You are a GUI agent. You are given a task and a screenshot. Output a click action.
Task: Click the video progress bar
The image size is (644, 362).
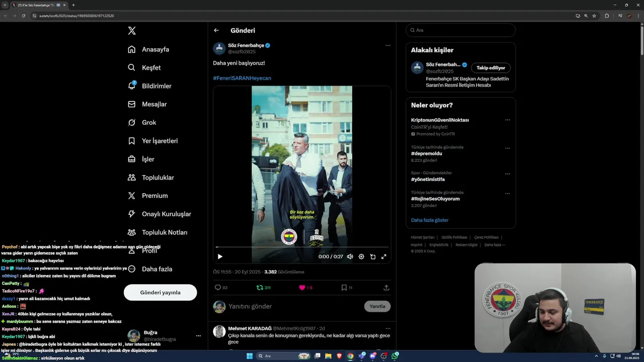point(302,247)
